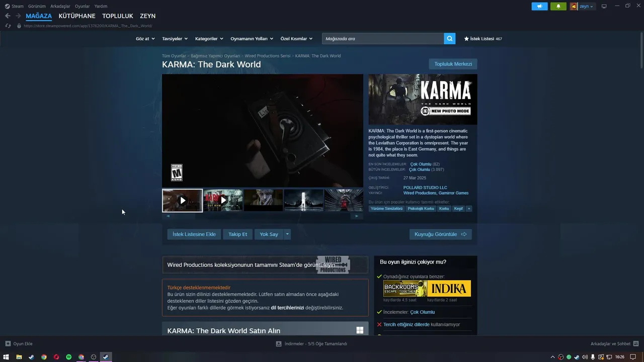Play the second OUT NOW trailer thumbnail
The height and width of the screenshot is (362, 644).
coord(223,200)
